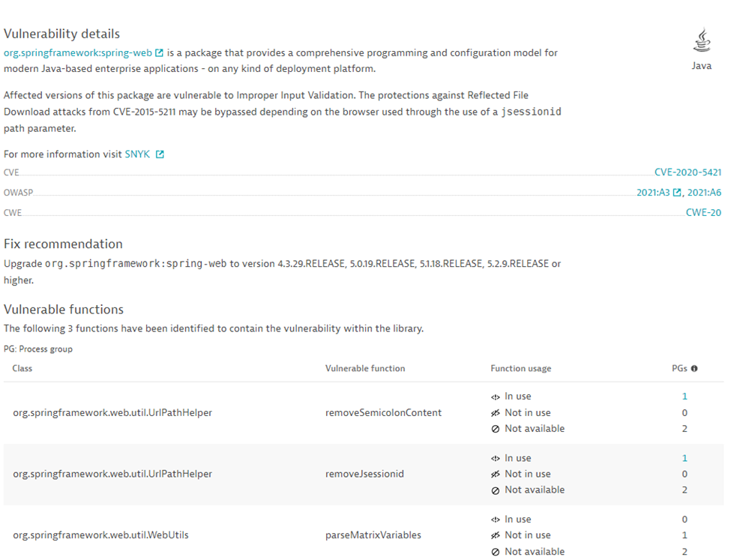
Task: Click PG count '1' for removeSemicolonContent
Action: tap(684, 396)
